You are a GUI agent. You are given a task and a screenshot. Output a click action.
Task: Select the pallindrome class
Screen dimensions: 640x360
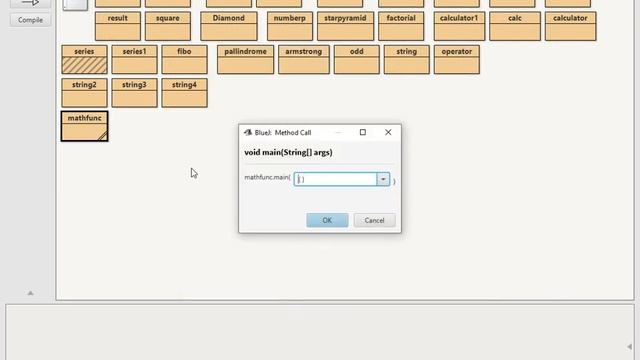245,60
